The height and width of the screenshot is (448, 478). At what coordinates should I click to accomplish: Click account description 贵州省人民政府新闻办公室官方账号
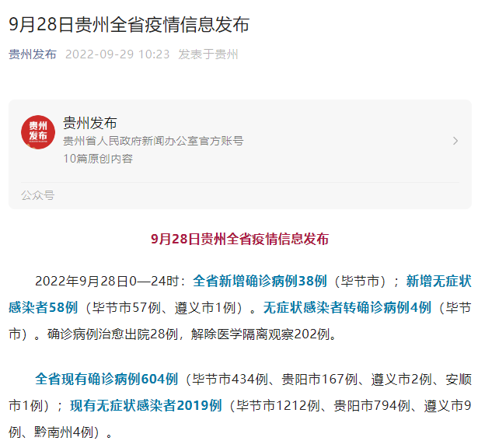pos(153,141)
